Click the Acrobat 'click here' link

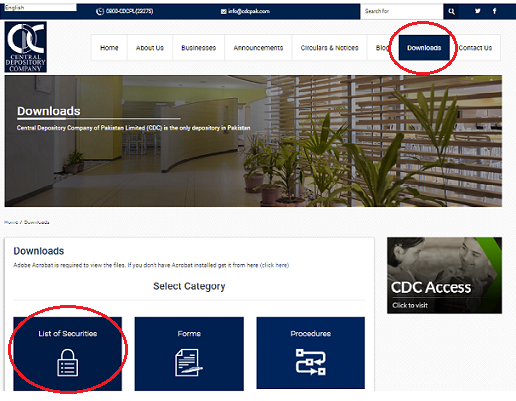[x=274, y=265]
